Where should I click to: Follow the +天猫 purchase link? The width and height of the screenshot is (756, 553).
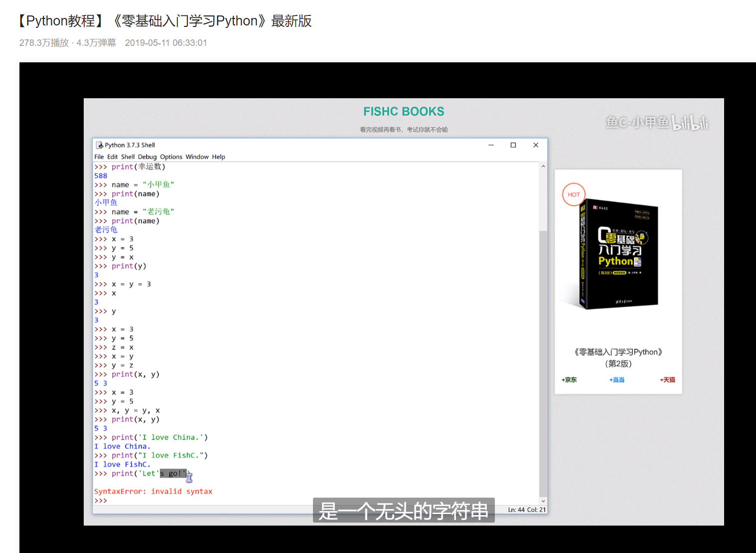coord(668,380)
